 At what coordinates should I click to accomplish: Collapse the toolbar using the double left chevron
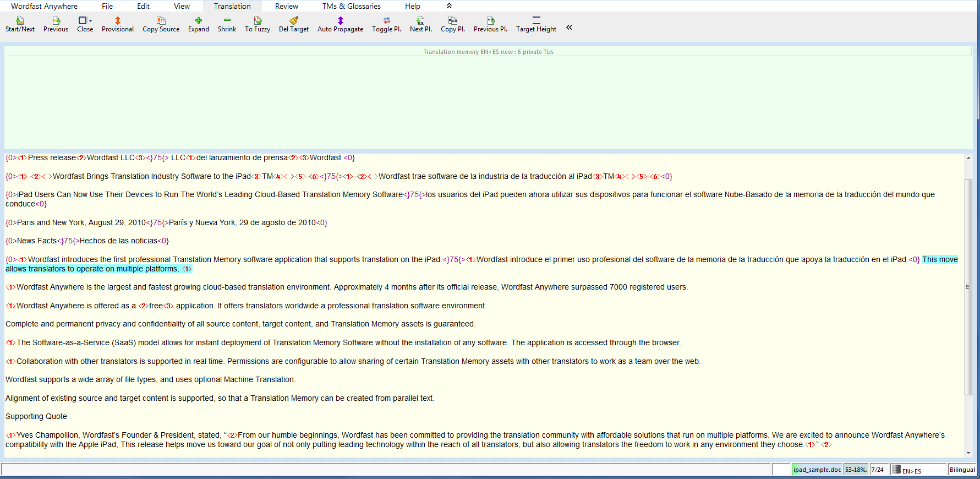[569, 27]
